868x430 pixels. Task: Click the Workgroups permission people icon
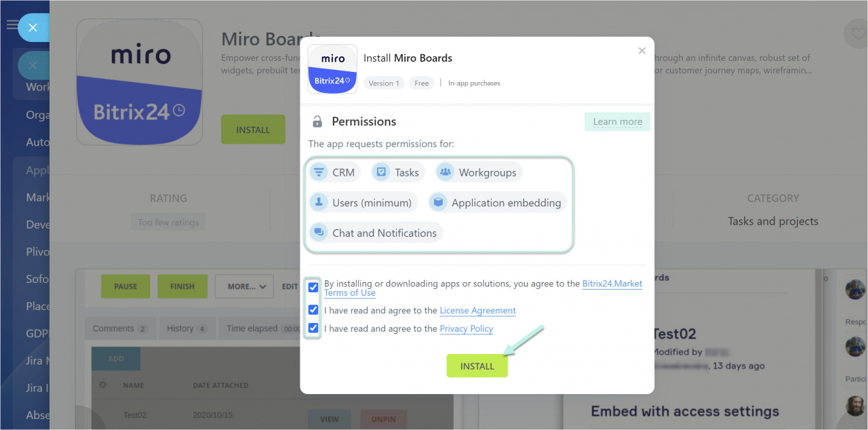pyautogui.click(x=445, y=172)
